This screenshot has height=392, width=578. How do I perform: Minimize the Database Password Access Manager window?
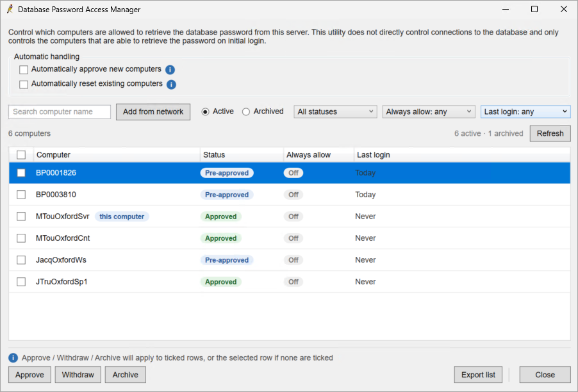(x=506, y=9)
